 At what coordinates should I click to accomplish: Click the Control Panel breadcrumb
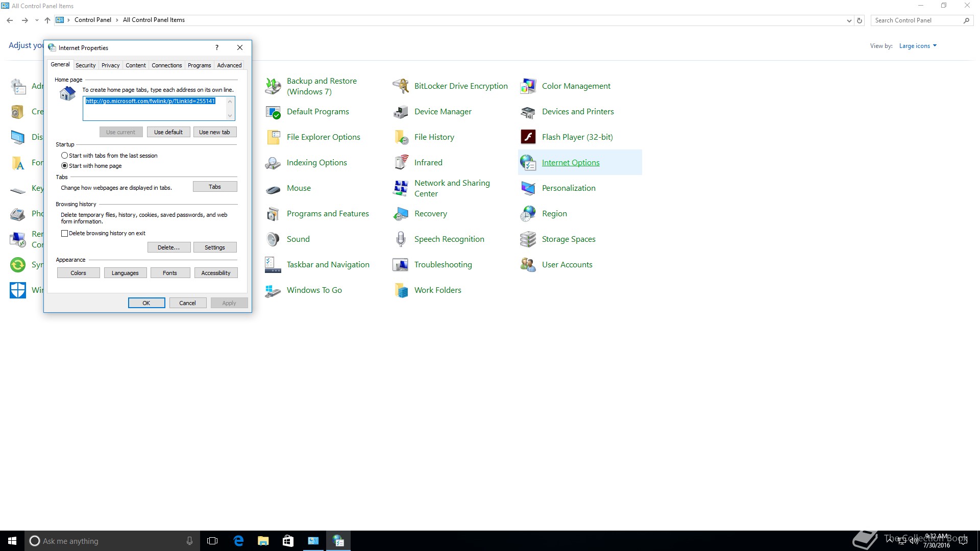pyautogui.click(x=92, y=20)
